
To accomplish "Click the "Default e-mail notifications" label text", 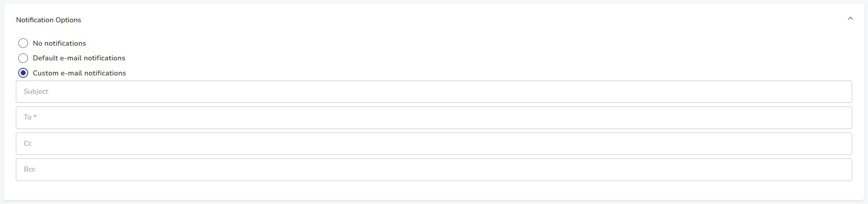I will [x=79, y=58].
